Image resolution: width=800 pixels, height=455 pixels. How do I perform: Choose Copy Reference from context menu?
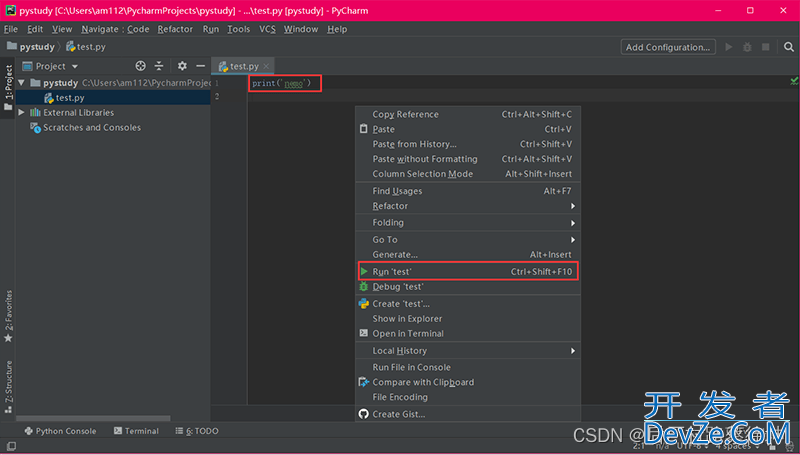[x=468, y=114]
